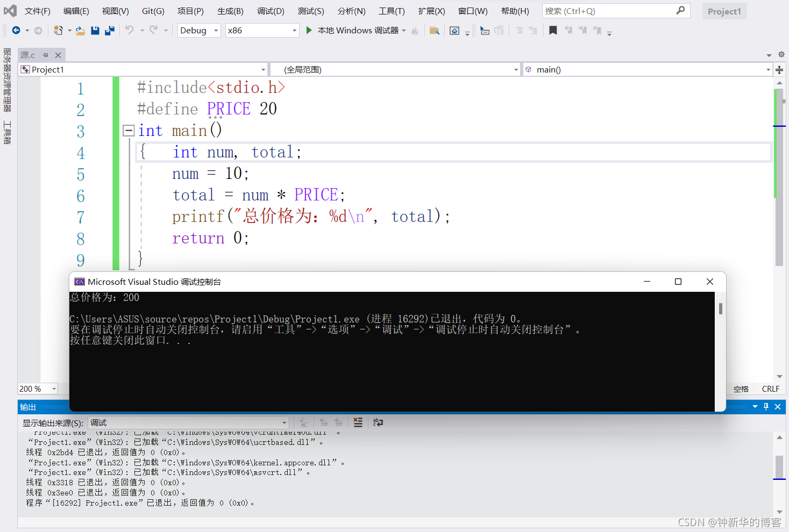The width and height of the screenshot is (789, 532).
Task: Open the 服务器资源管理器 side tab
Action: 7,80
